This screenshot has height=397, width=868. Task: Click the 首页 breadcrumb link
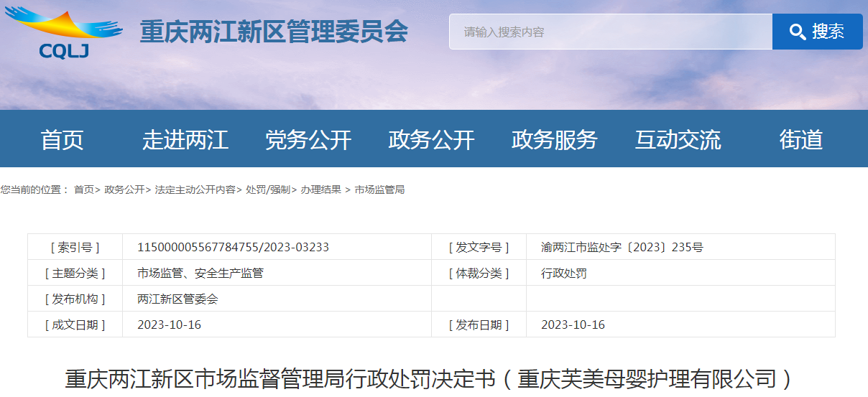83,190
